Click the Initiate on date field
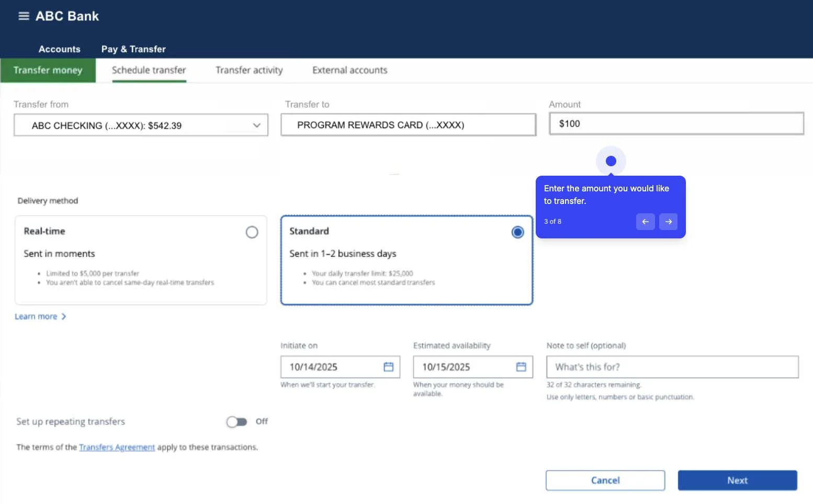813x504 pixels. (x=341, y=367)
